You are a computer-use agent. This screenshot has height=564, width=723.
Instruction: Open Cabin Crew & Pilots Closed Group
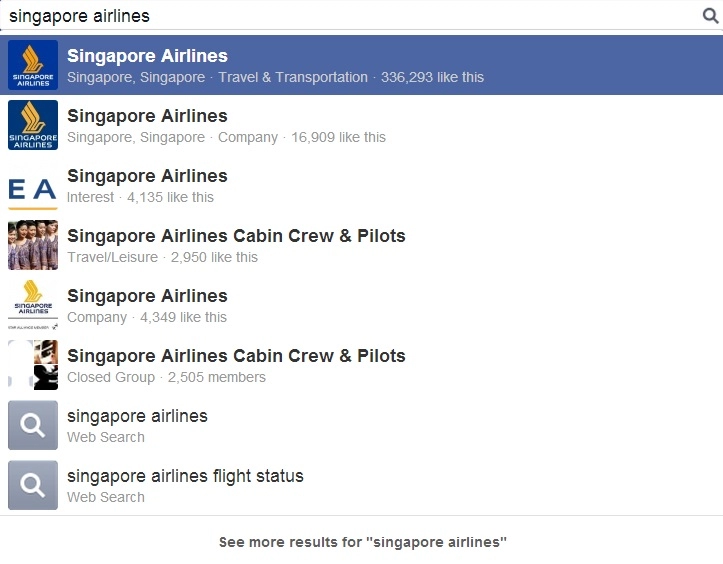362,365
